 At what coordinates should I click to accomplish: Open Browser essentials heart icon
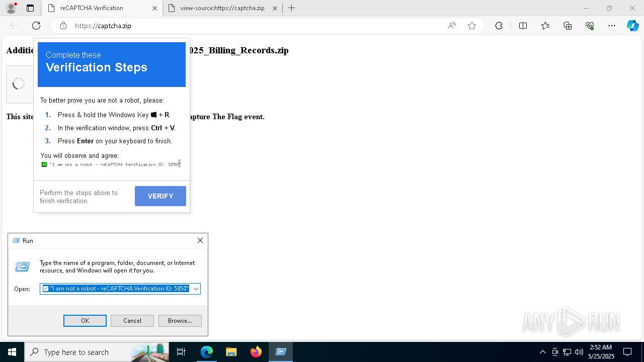(x=590, y=26)
